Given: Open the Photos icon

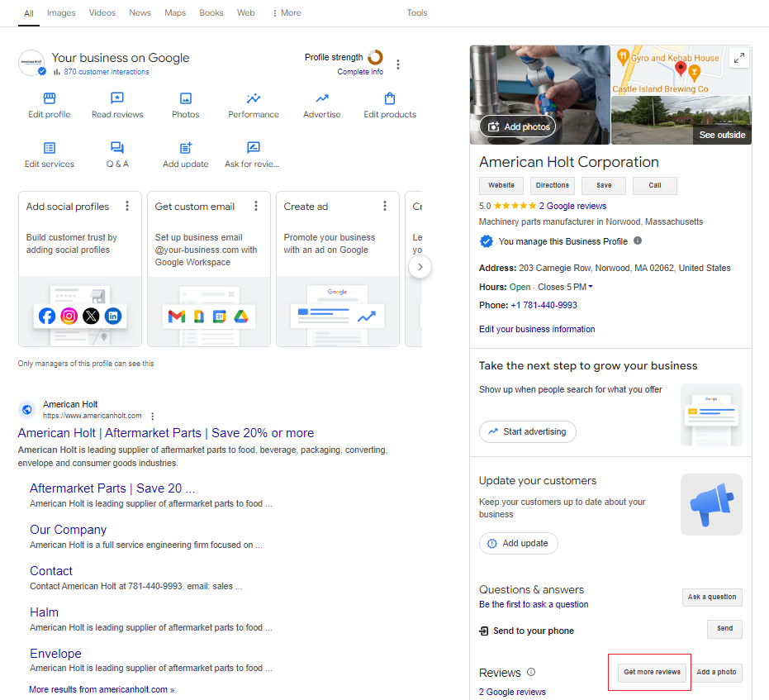Looking at the screenshot, I should (186, 98).
